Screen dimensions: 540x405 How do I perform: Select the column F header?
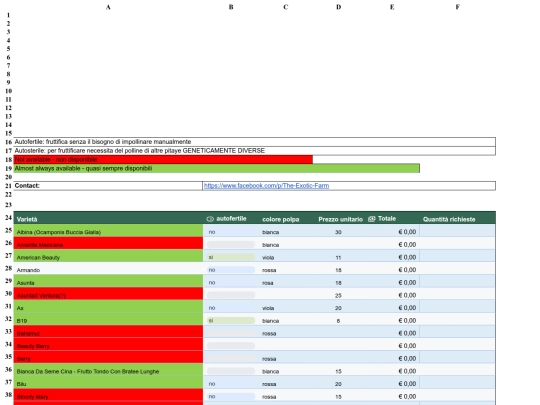click(x=457, y=7)
